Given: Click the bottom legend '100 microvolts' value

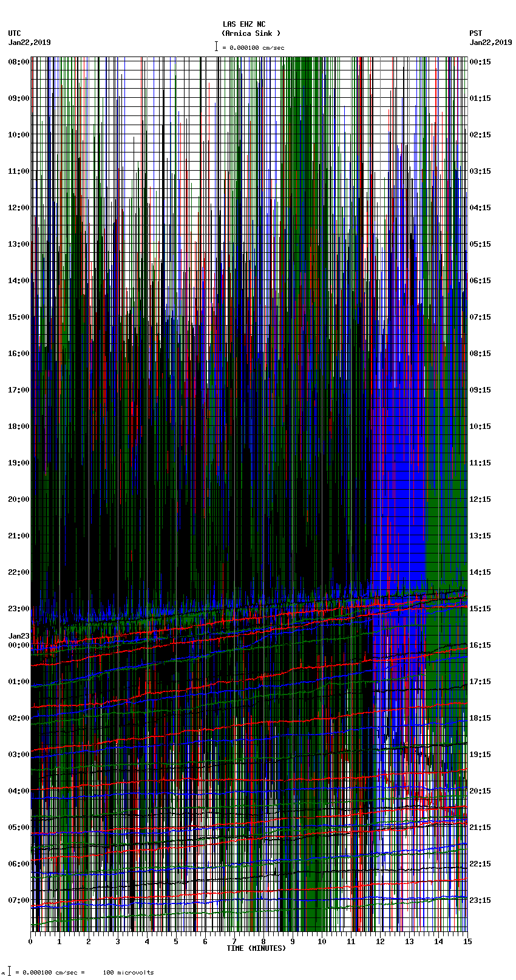Looking at the screenshot, I should (x=128, y=973).
